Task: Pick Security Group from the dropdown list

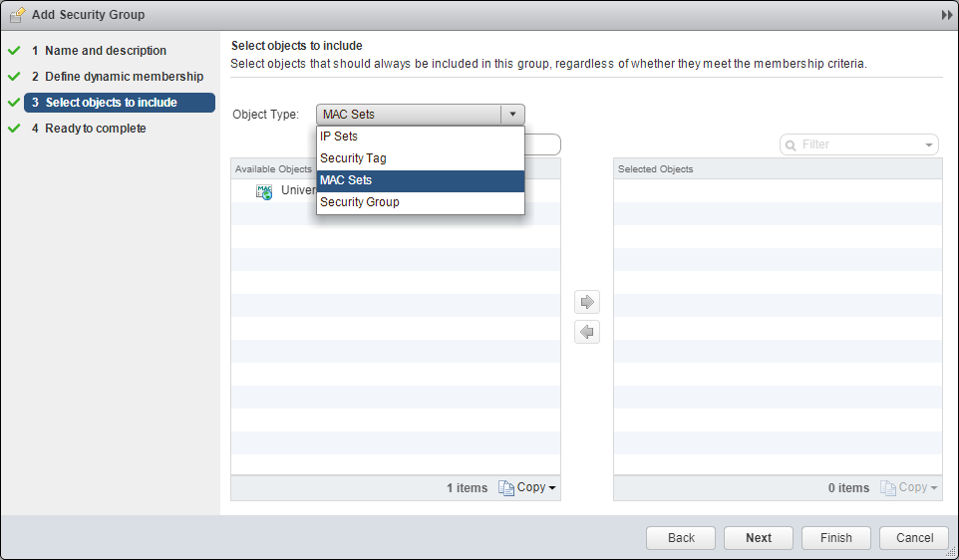Action: pyautogui.click(x=359, y=202)
